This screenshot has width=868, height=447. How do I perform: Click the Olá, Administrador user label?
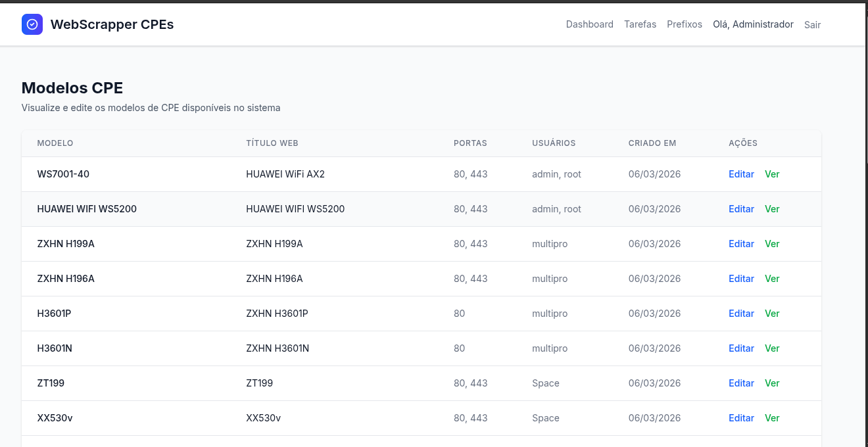[753, 24]
